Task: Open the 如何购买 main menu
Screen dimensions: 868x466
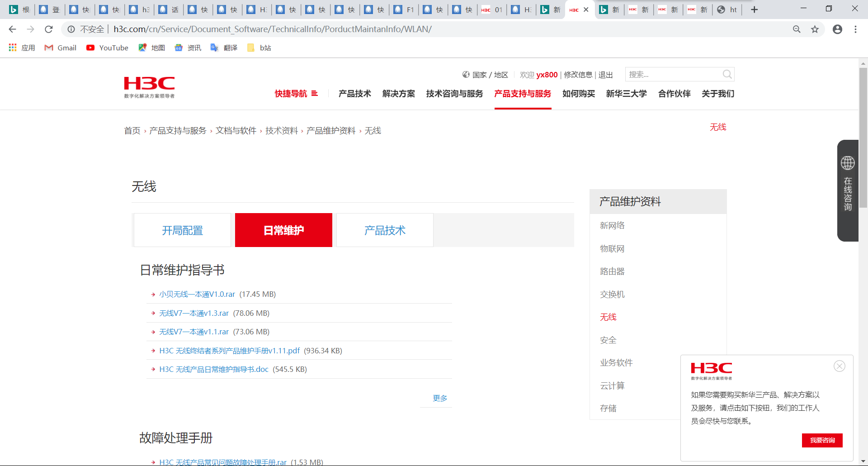Action: [579, 94]
